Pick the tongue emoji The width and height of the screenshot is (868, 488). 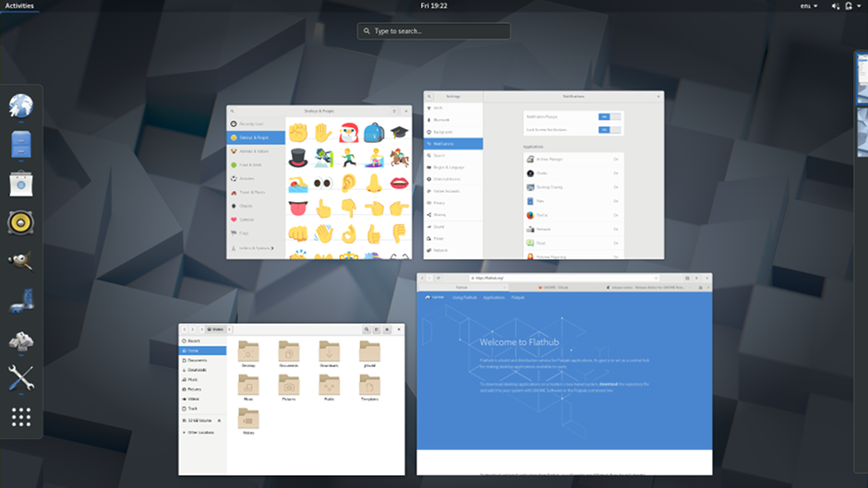[298, 208]
